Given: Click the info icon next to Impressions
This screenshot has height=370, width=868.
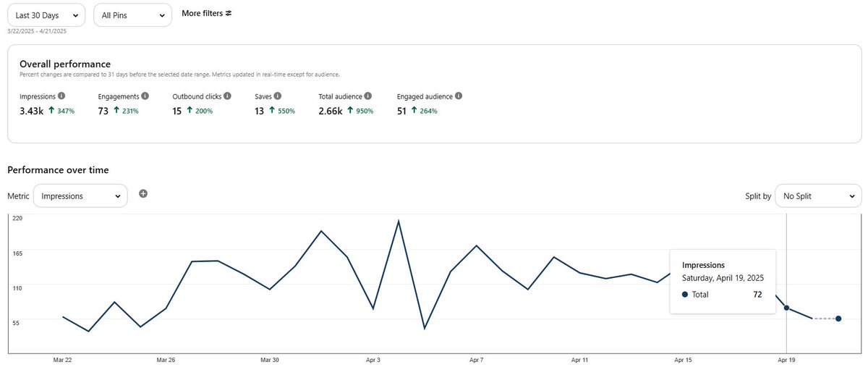Looking at the screenshot, I should click(x=61, y=96).
